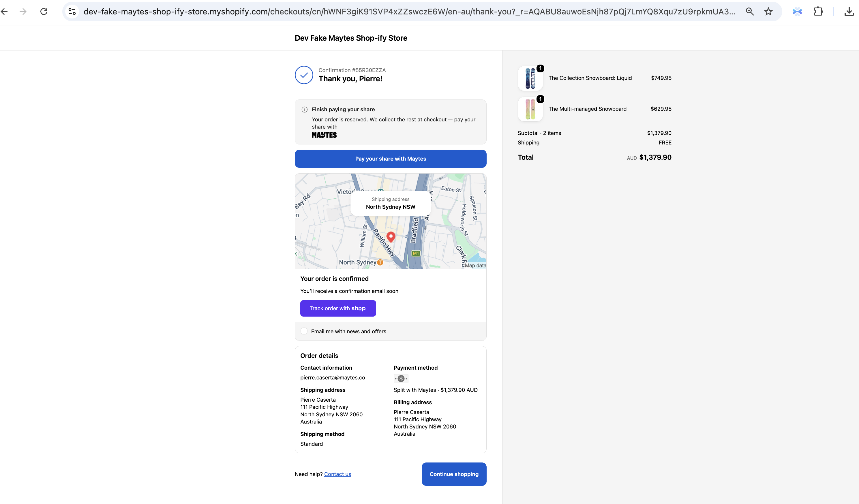Click the Your order is confirmed heading
The image size is (859, 504).
pyautogui.click(x=334, y=279)
